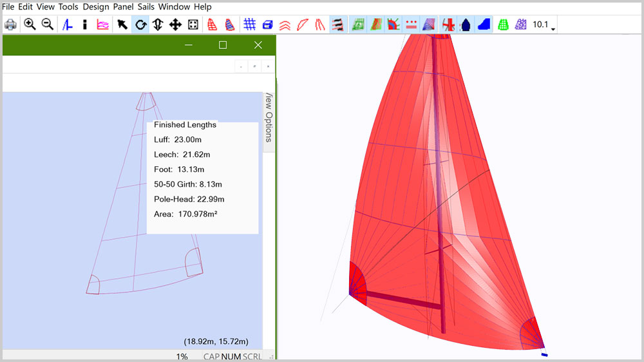Zoom in with the magnifier plus icon

point(30,24)
